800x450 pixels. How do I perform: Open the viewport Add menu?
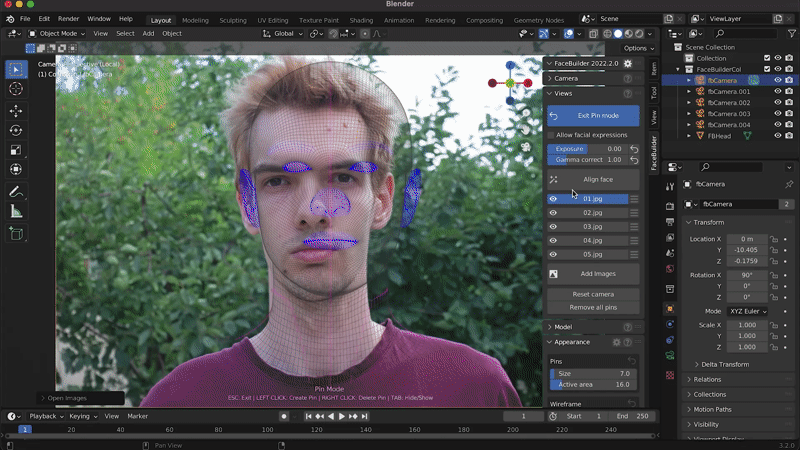[148, 34]
